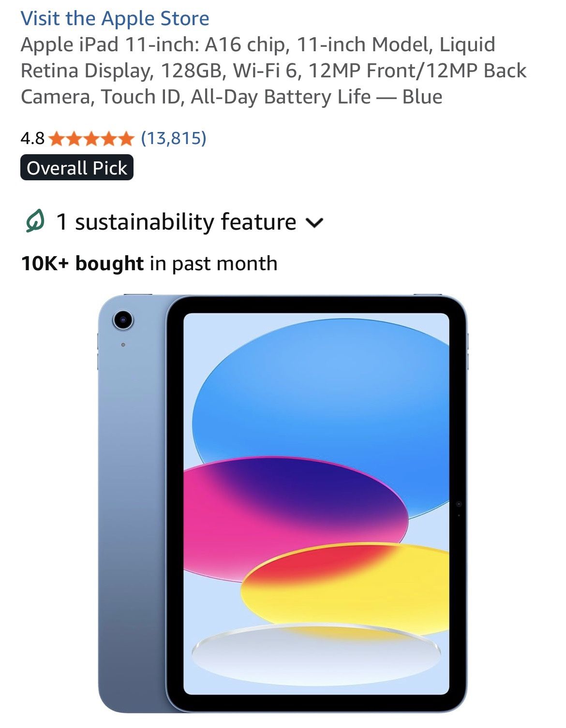Screen dimensions: 566x728
Task: Select the Overall Pick badge
Action: coord(77,168)
